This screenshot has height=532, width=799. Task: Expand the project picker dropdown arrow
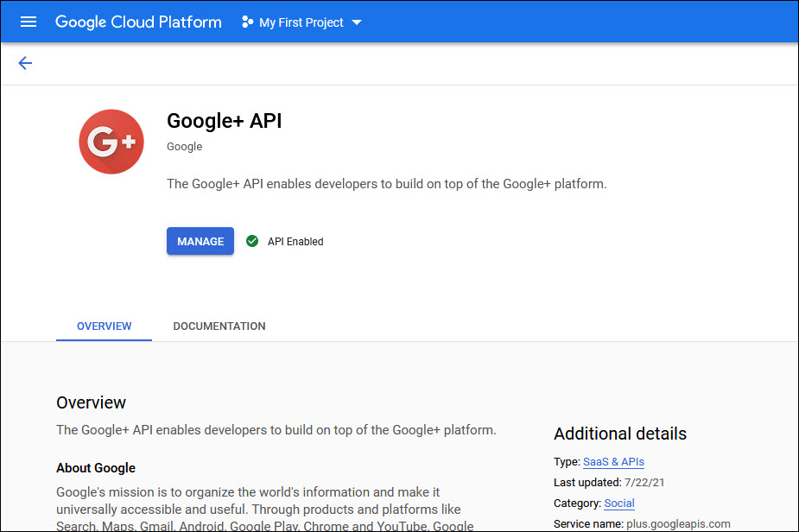click(356, 23)
